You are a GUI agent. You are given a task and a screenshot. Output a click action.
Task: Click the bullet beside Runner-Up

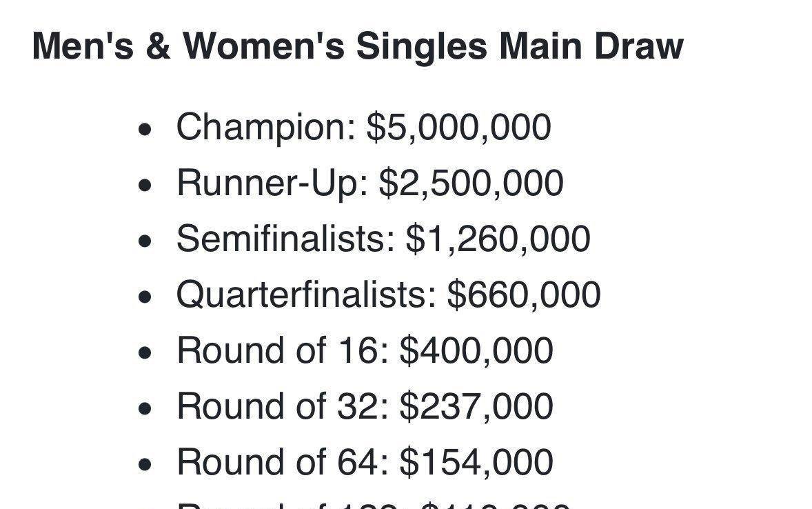pos(145,186)
